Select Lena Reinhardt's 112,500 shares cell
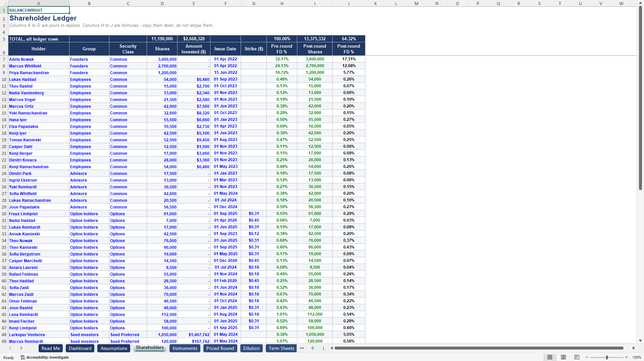Image resolution: width=644 pixels, height=361 pixels. [x=162, y=314]
